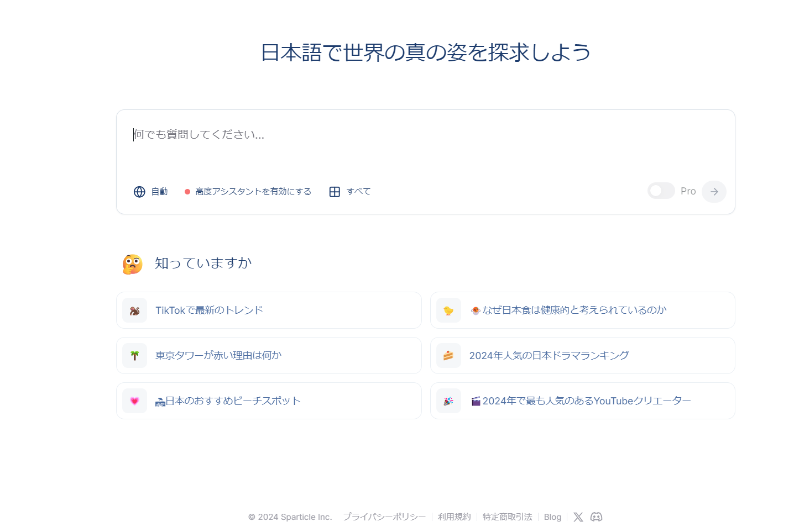Open プライバシーポリシー from the footer
The height and width of the screenshot is (532, 799).
(x=384, y=517)
